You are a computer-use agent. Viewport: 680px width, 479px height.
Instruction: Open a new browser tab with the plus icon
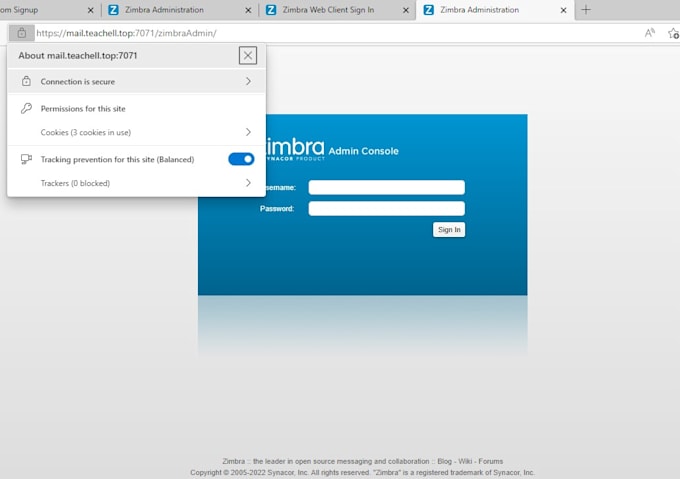pos(585,10)
